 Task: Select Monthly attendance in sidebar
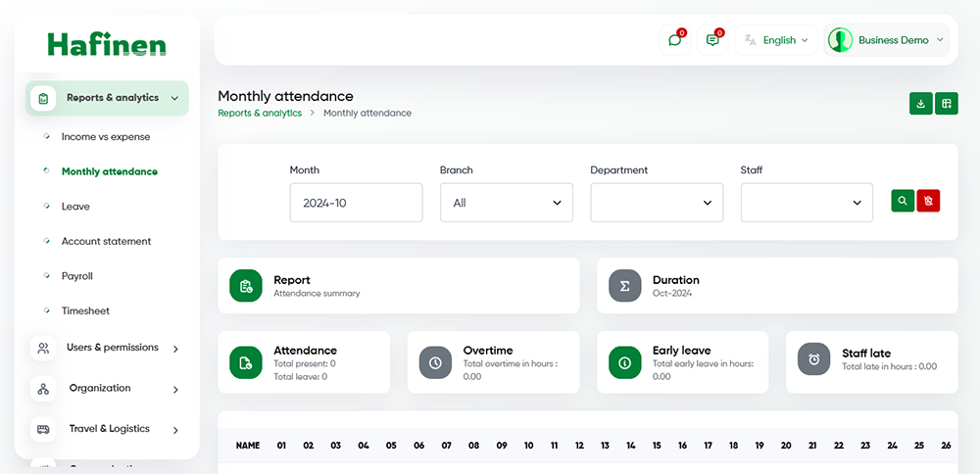(x=110, y=171)
